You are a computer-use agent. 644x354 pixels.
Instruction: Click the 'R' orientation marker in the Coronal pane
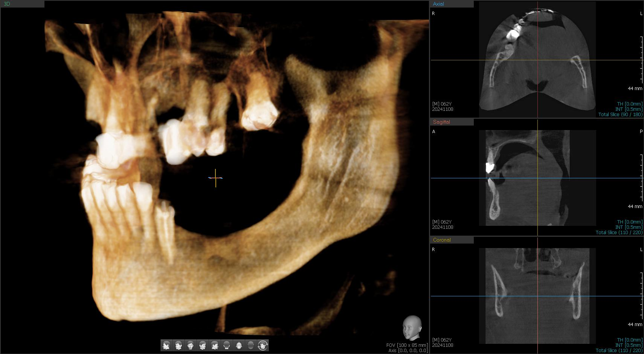(x=433, y=250)
